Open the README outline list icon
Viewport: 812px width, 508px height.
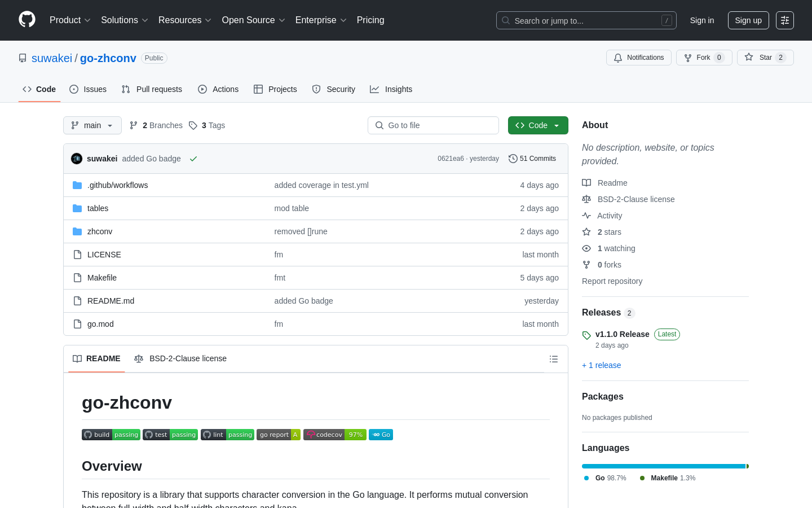tap(554, 359)
